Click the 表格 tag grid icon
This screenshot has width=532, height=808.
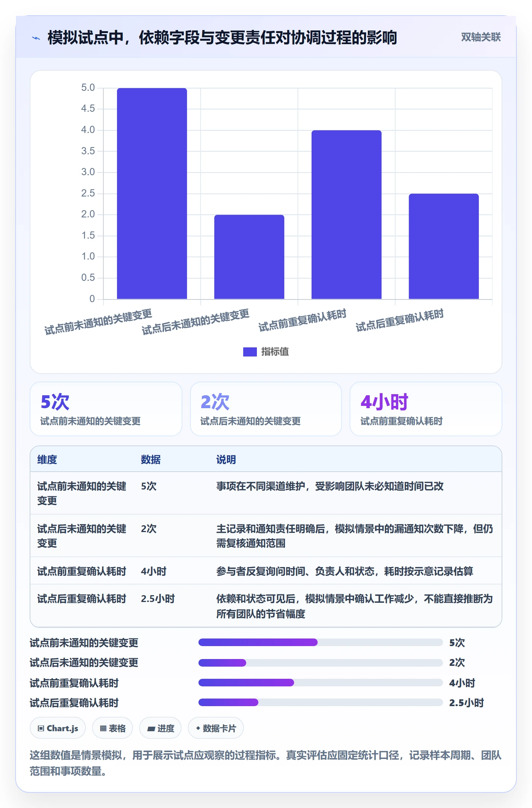[x=103, y=729]
